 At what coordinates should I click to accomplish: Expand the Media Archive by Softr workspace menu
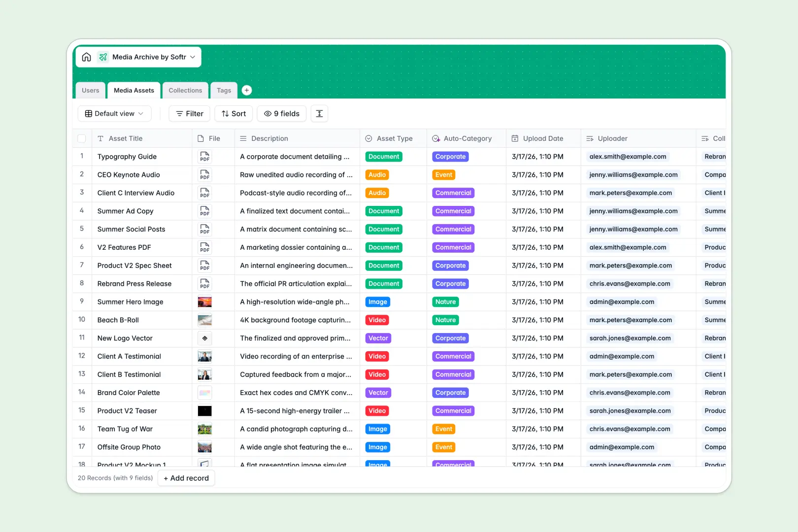(193, 57)
